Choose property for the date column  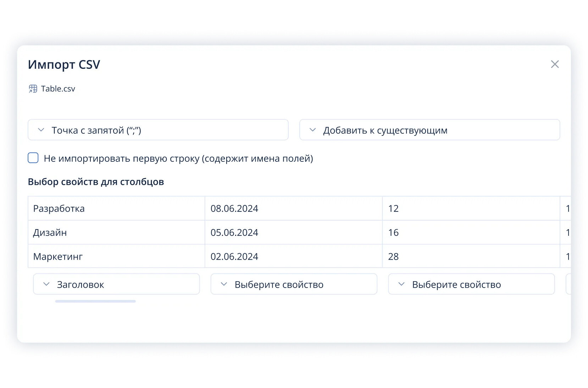[x=294, y=284]
